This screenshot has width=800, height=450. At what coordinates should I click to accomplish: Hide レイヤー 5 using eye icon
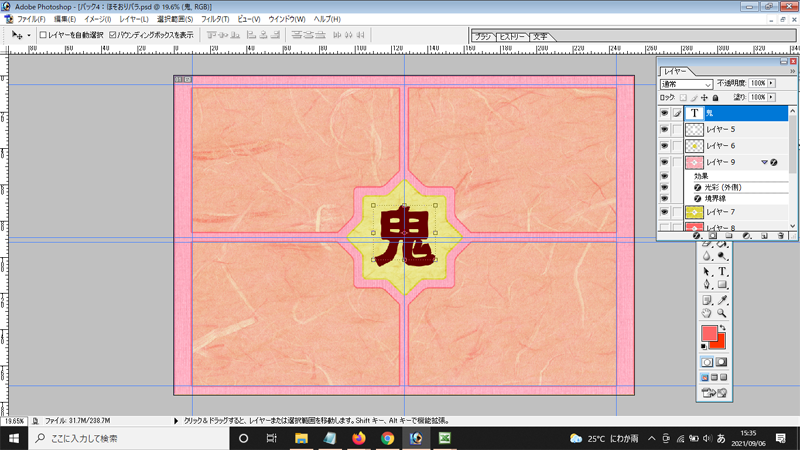(664, 130)
